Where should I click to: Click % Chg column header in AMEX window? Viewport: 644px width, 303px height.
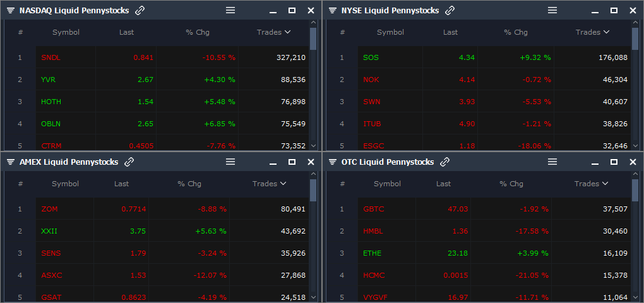pos(189,184)
